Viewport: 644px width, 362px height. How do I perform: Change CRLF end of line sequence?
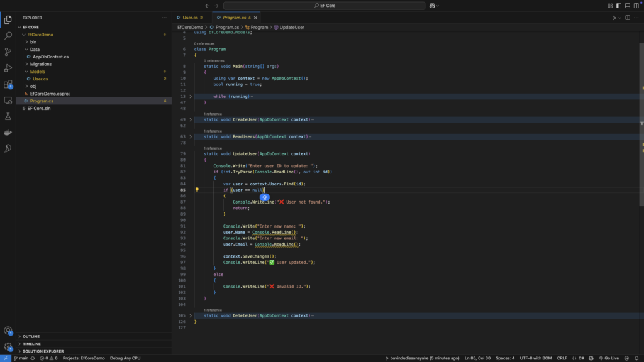pyautogui.click(x=562, y=358)
